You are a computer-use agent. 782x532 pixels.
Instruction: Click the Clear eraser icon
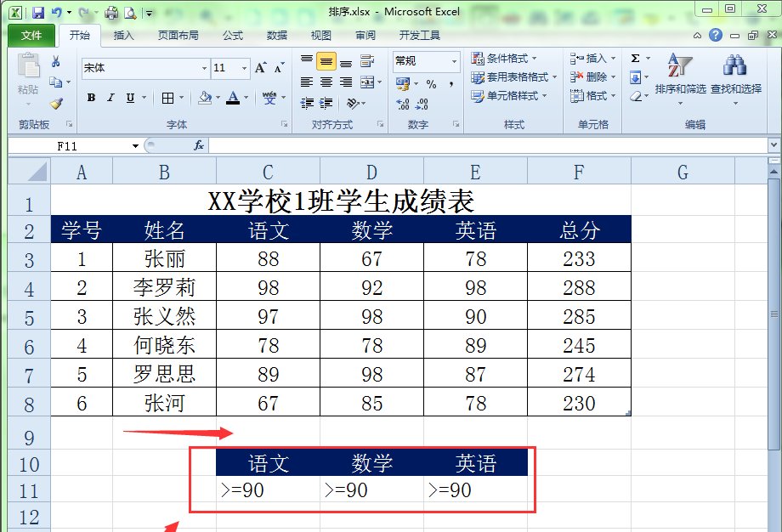click(x=636, y=96)
